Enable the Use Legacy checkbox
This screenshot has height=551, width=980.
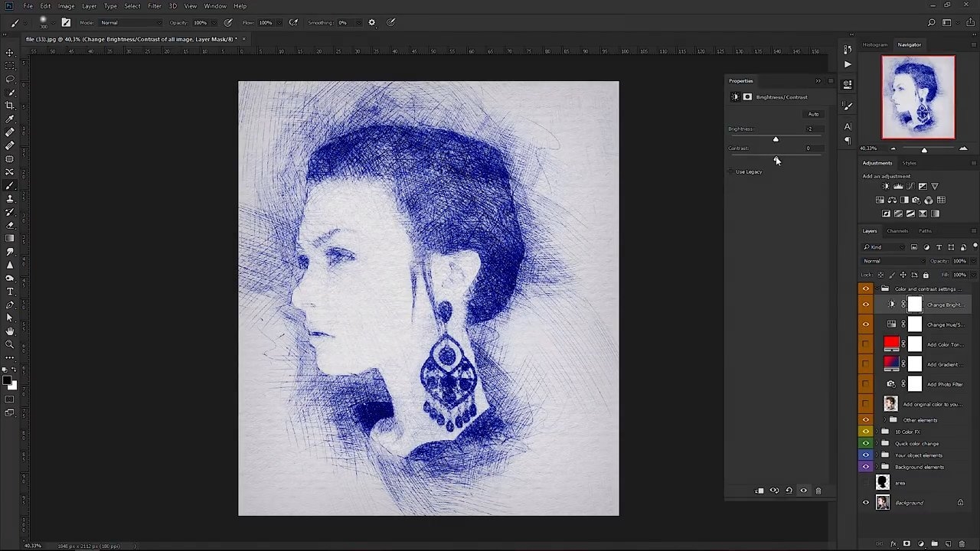731,171
